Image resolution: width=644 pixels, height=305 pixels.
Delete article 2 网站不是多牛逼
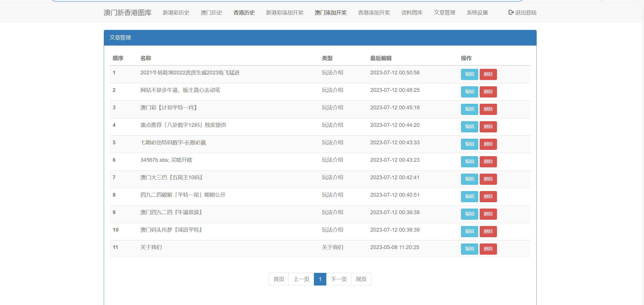pyautogui.click(x=488, y=92)
